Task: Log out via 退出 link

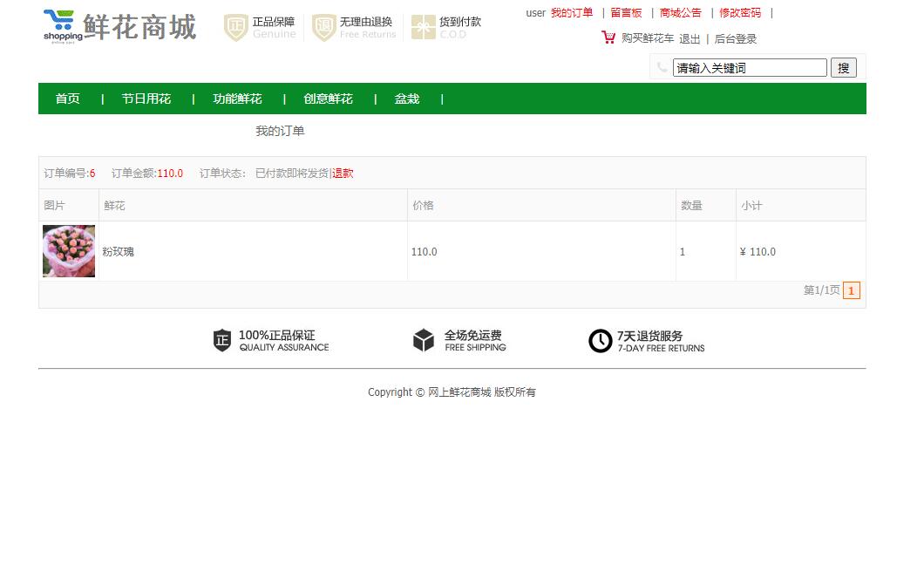Action: coord(690,38)
